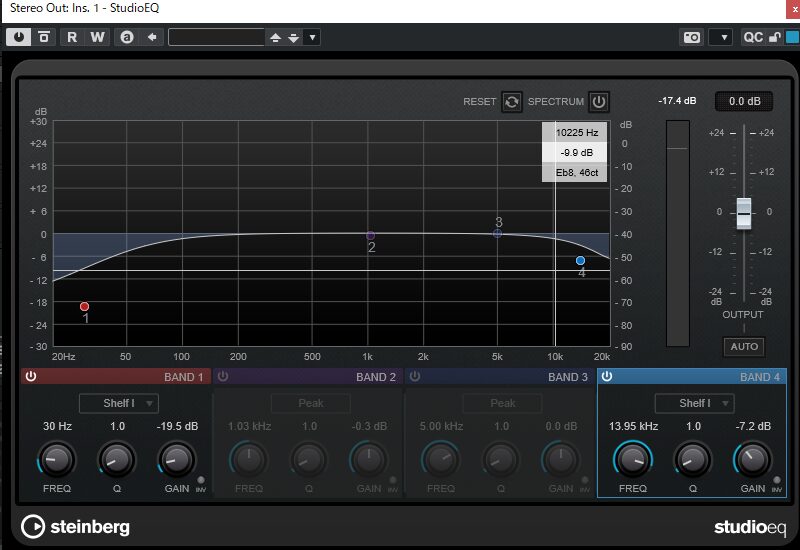Click Band 2 GAIN knob
The image size is (800, 550).
click(x=368, y=459)
